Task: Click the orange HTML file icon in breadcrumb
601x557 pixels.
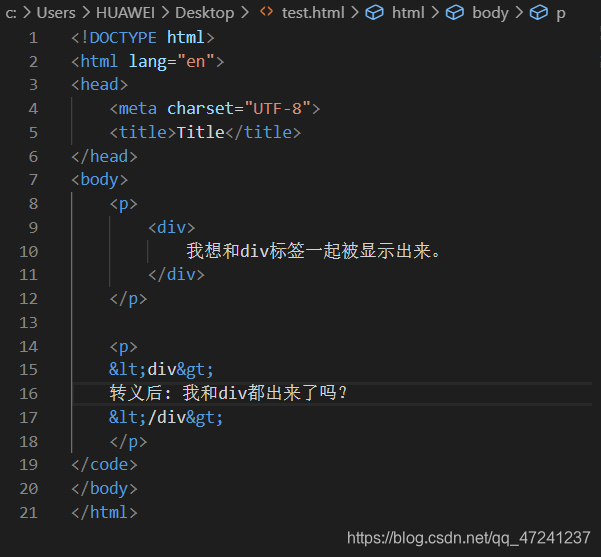Action: coord(266,12)
